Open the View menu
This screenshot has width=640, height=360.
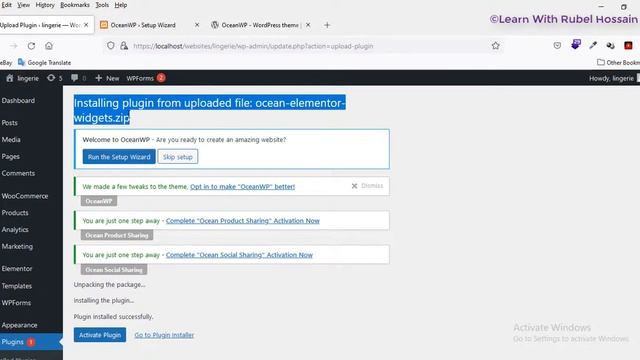23,5
